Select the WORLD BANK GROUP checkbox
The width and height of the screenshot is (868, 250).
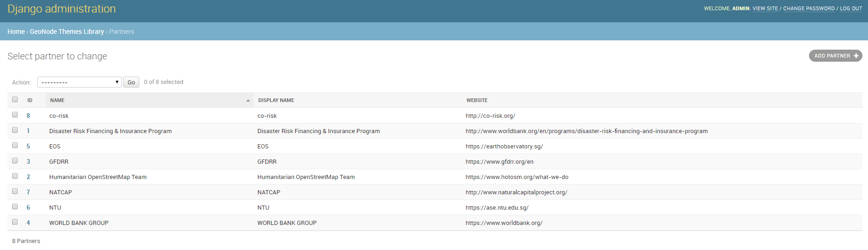15,222
